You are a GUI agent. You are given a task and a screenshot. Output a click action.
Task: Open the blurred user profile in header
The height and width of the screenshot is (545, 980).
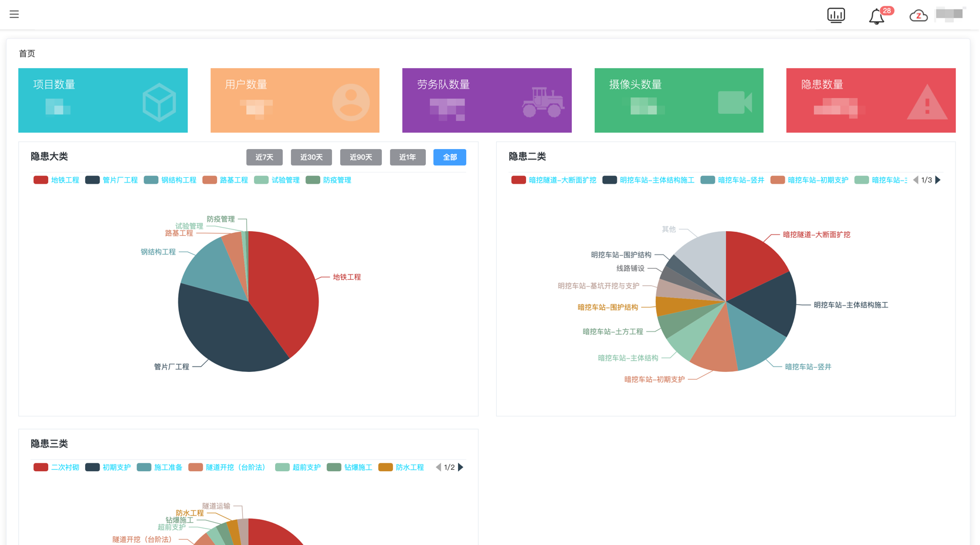click(x=950, y=14)
